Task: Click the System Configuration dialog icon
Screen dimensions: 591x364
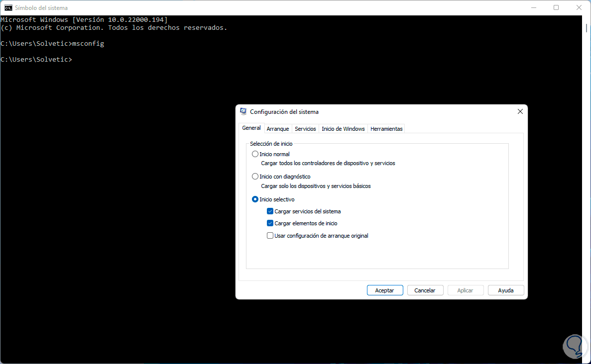Action: click(243, 111)
